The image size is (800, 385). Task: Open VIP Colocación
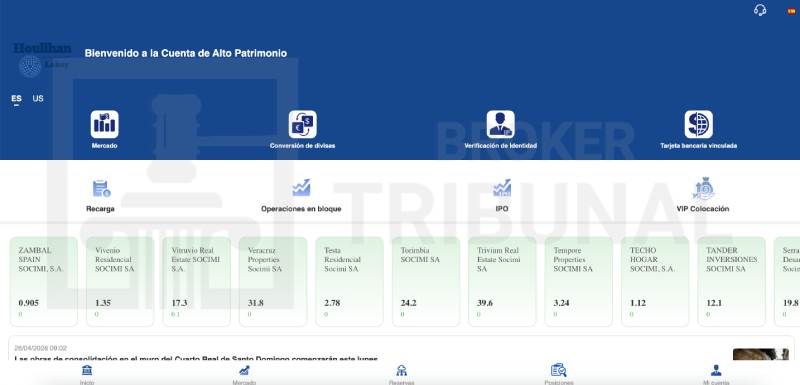tap(703, 196)
